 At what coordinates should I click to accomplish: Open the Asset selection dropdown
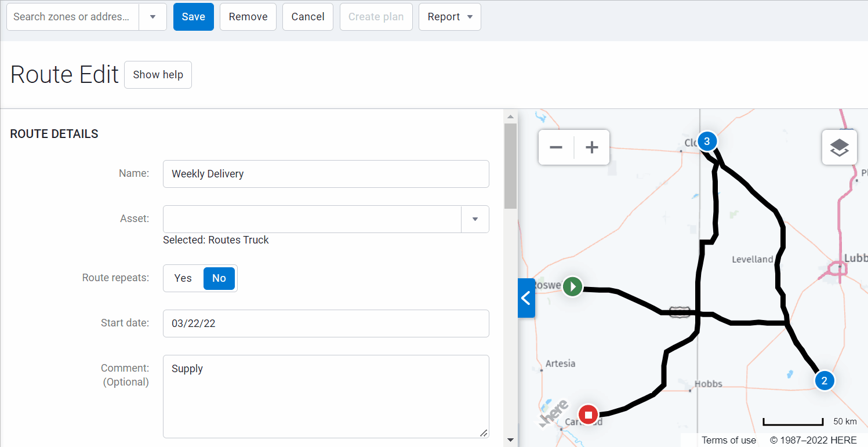tap(475, 219)
